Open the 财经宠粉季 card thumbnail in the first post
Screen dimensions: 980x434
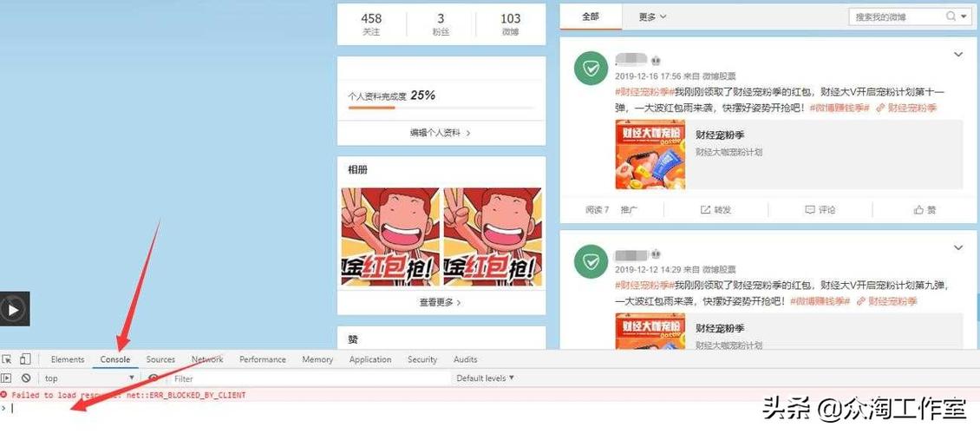point(650,155)
